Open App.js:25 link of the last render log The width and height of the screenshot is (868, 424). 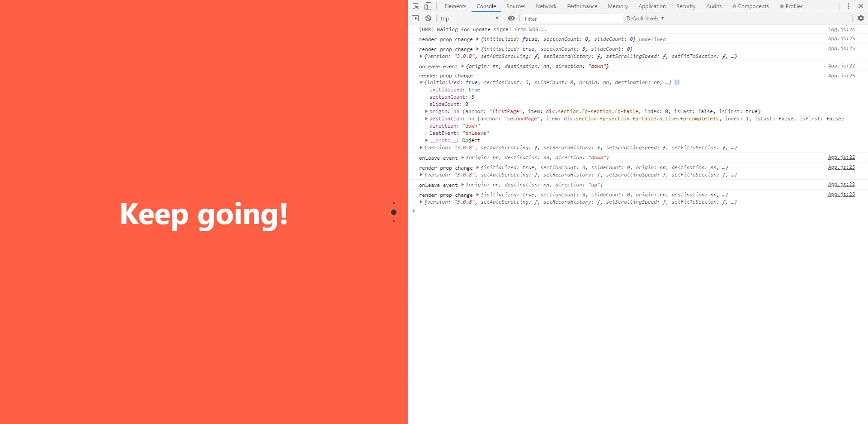click(x=841, y=195)
